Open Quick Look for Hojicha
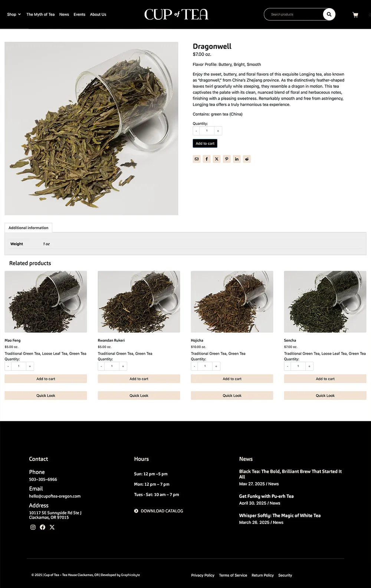Screen dimensions: 371x588 pos(232,396)
